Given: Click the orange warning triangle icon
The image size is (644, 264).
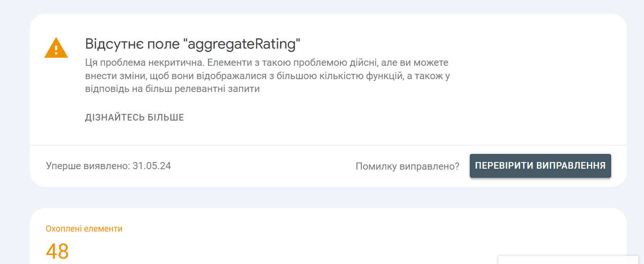Looking at the screenshot, I should (56, 48).
